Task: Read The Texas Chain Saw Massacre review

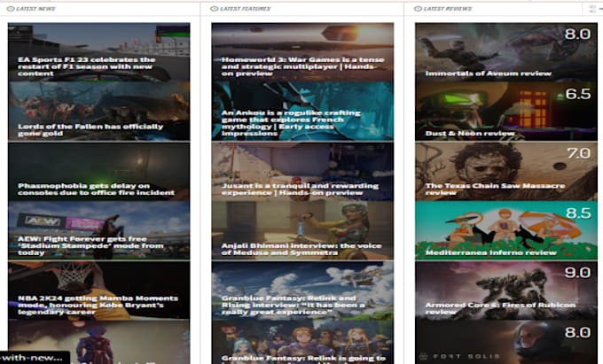Action: 506,172
